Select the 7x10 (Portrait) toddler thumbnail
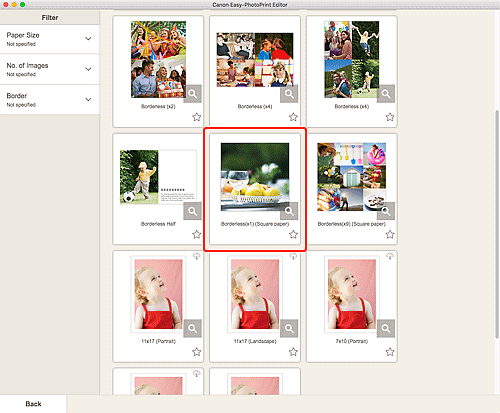The width and height of the screenshot is (500, 413). 352,294
